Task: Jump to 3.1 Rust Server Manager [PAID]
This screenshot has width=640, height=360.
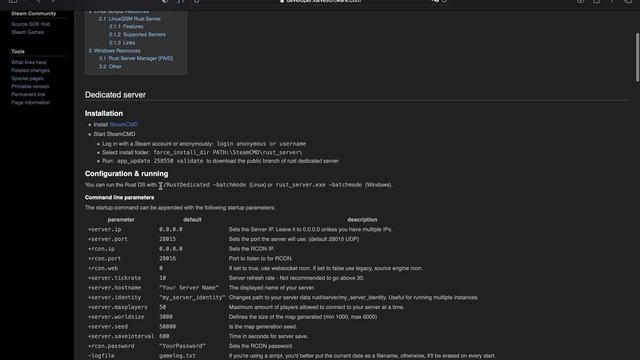Action: pyautogui.click(x=136, y=58)
